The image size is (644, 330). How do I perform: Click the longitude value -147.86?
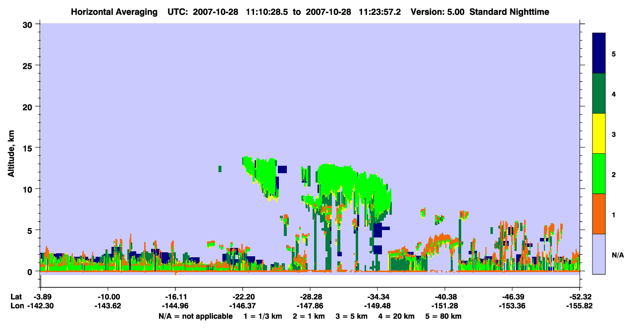pyautogui.click(x=310, y=306)
